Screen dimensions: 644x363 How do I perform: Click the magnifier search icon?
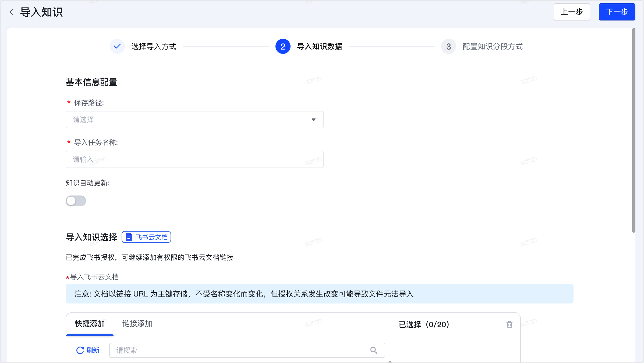click(x=374, y=350)
